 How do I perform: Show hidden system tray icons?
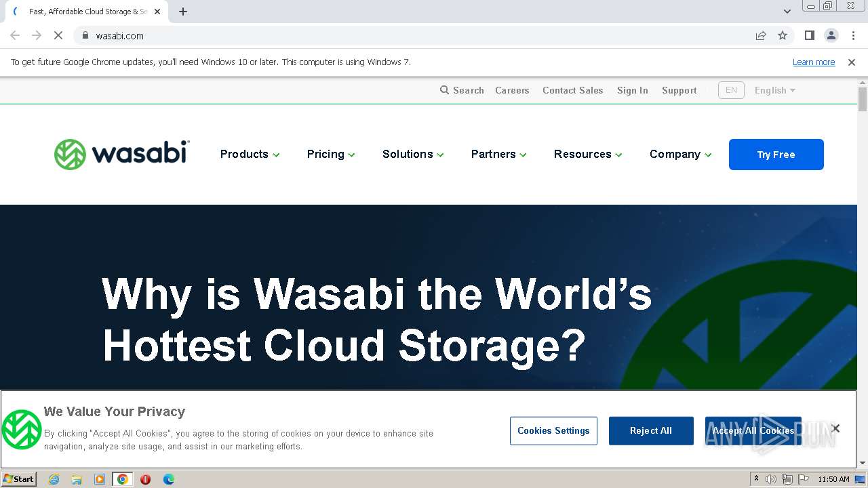[756, 479]
